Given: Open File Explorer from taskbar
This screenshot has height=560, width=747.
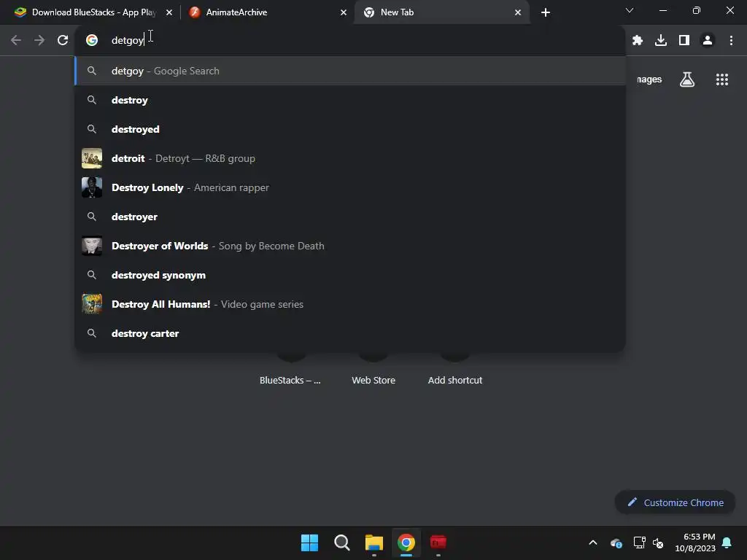Looking at the screenshot, I should [x=374, y=542].
